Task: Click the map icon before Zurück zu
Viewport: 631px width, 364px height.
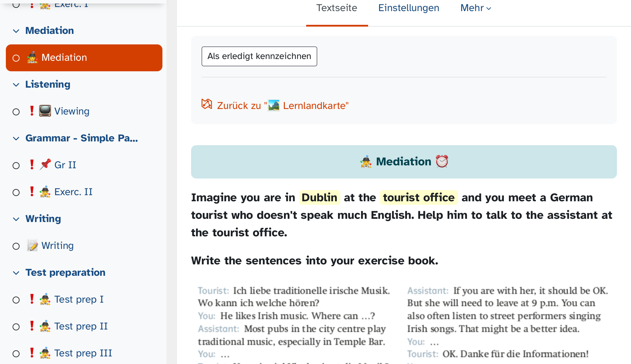Action: (x=207, y=104)
